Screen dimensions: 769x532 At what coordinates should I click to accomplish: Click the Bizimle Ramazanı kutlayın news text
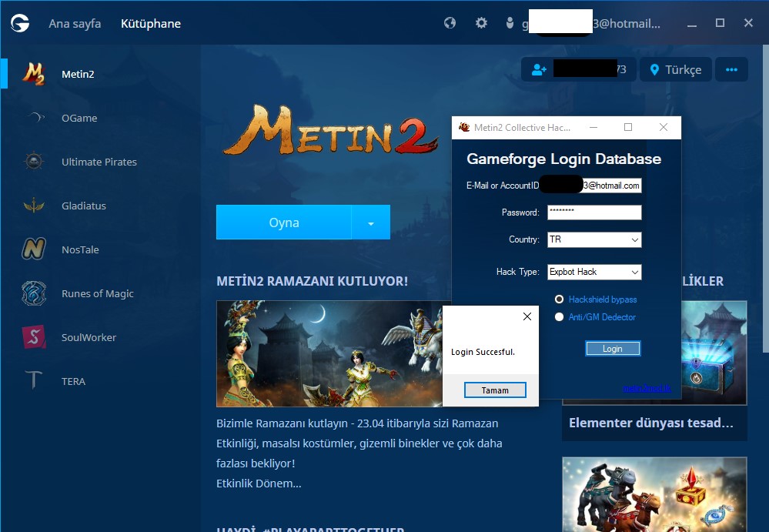tap(359, 453)
